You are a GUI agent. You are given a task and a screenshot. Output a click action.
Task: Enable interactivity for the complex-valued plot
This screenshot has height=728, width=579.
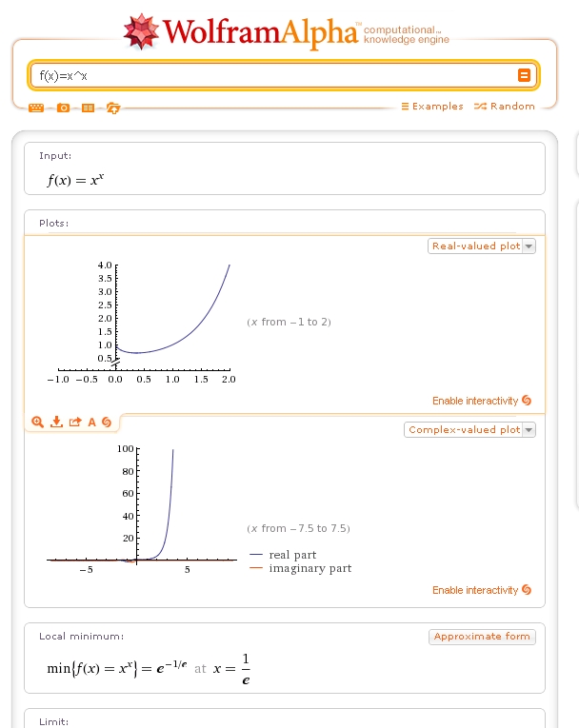[x=481, y=590]
